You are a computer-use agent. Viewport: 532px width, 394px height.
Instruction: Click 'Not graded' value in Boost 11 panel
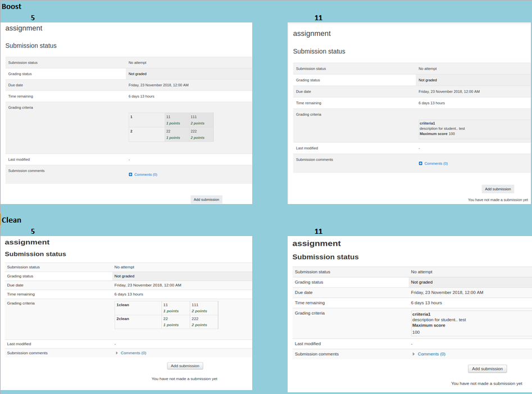(x=428, y=80)
